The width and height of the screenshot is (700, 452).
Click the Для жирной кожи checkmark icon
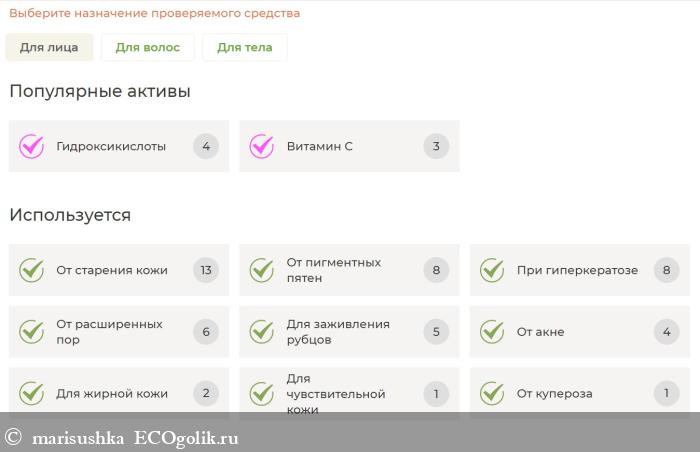(32, 393)
